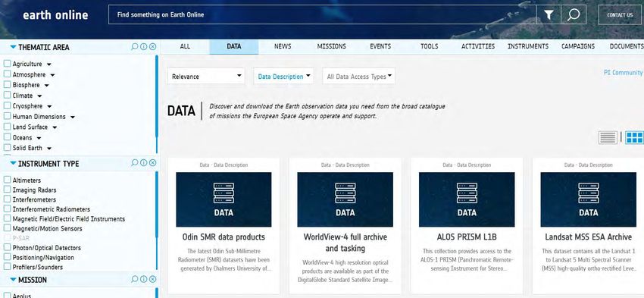Expand the All Data Access Types dropdown
644x298 pixels.
point(358,76)
